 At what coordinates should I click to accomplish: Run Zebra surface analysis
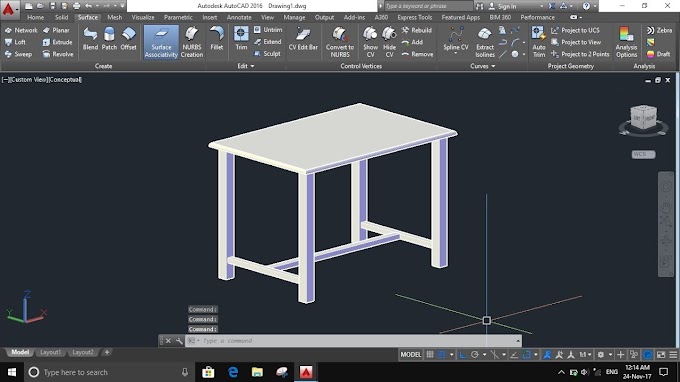[x=659, y=30]
